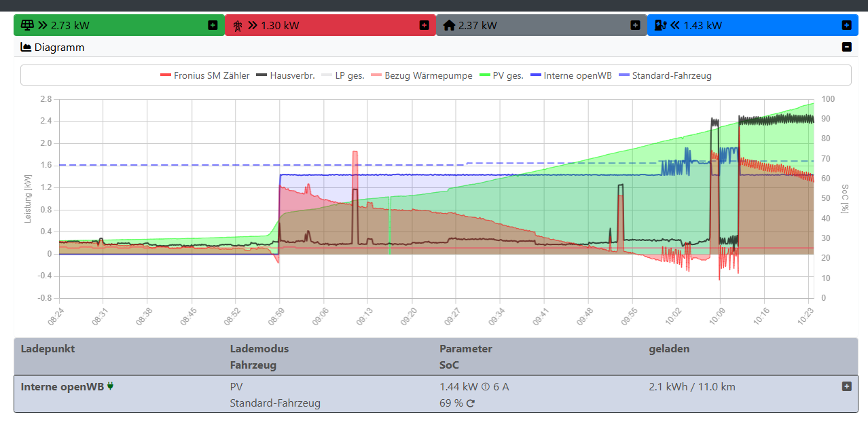Click the Interne openWB legend color swatch
The width and height of the screenshot is (868, 425).
[x=535, y=75]
